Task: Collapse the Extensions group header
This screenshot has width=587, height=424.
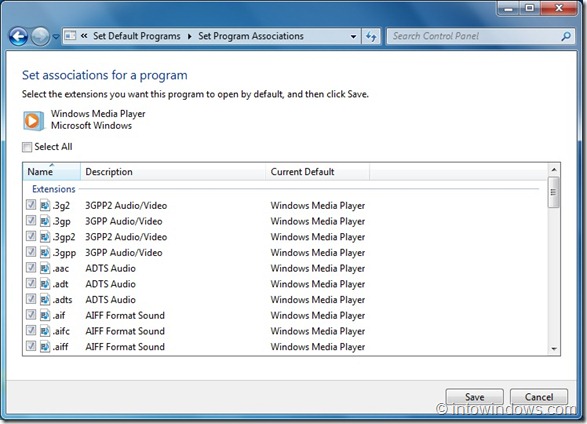Action: [x=54, y=189]
